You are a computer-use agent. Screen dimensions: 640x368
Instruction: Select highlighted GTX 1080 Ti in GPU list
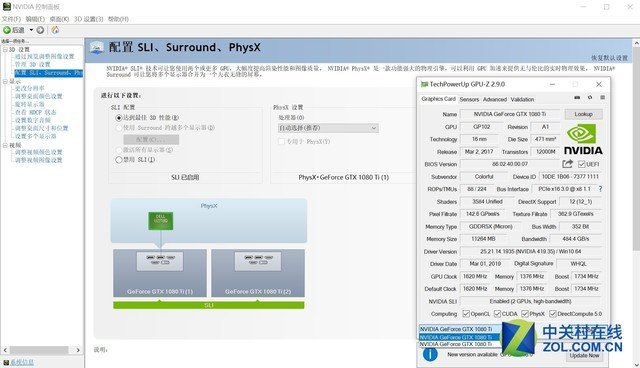[459, 337]
